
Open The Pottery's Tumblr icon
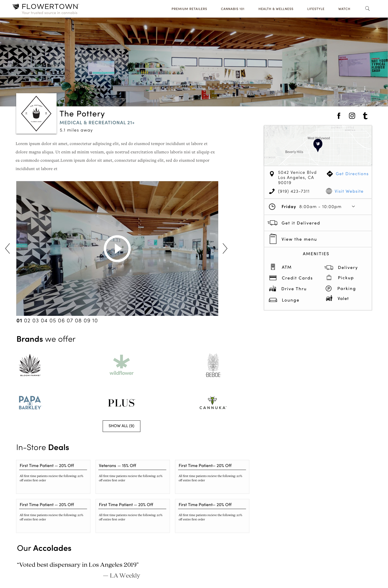tap(365, 116)
